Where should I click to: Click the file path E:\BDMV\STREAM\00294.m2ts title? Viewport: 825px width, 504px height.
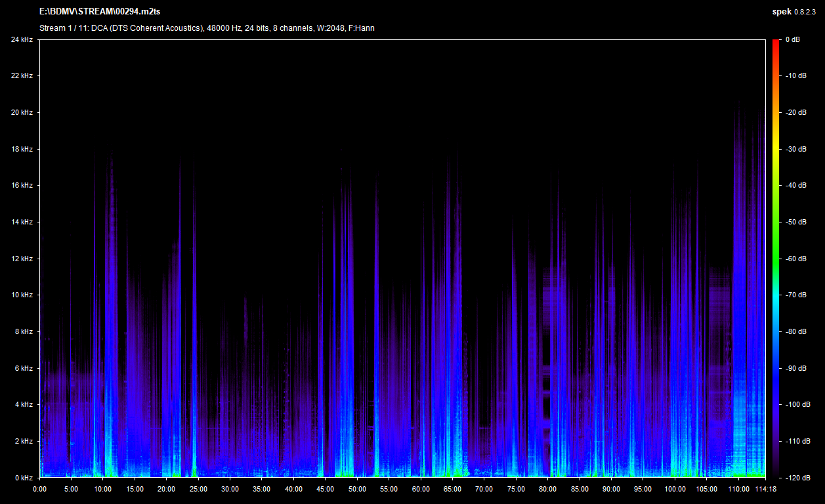tap(99, 12)
